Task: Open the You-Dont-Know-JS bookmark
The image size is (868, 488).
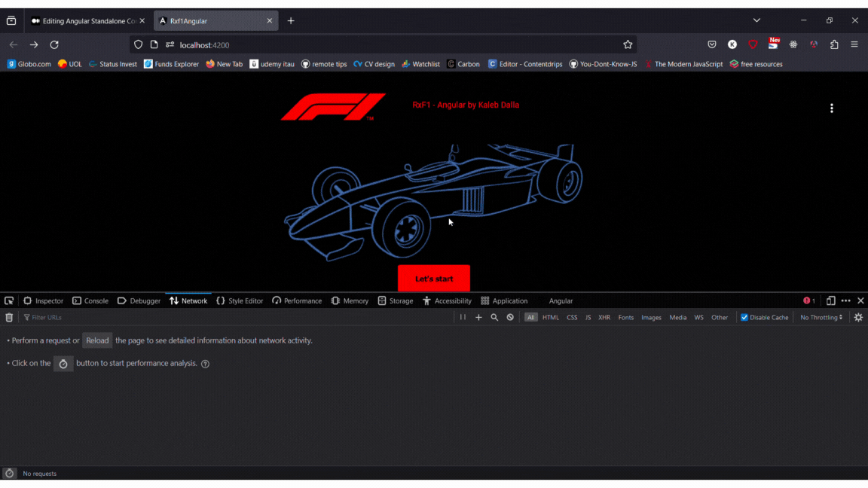Action: [x=603, y=64]
